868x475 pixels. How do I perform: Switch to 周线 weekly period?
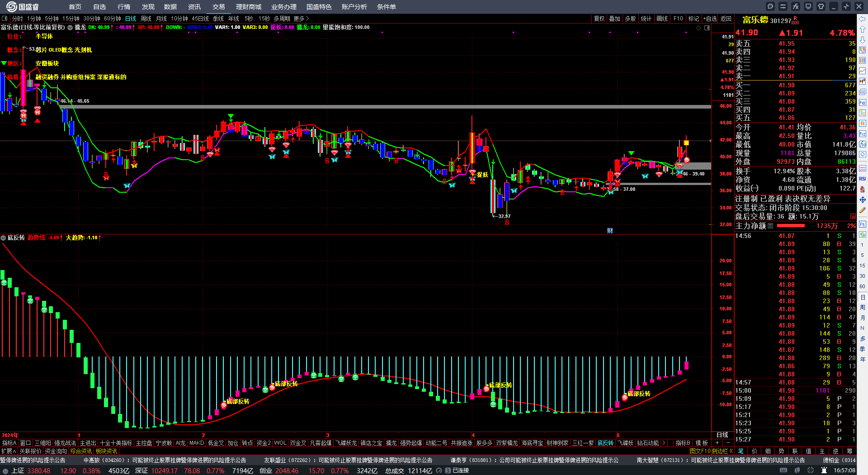146,19
